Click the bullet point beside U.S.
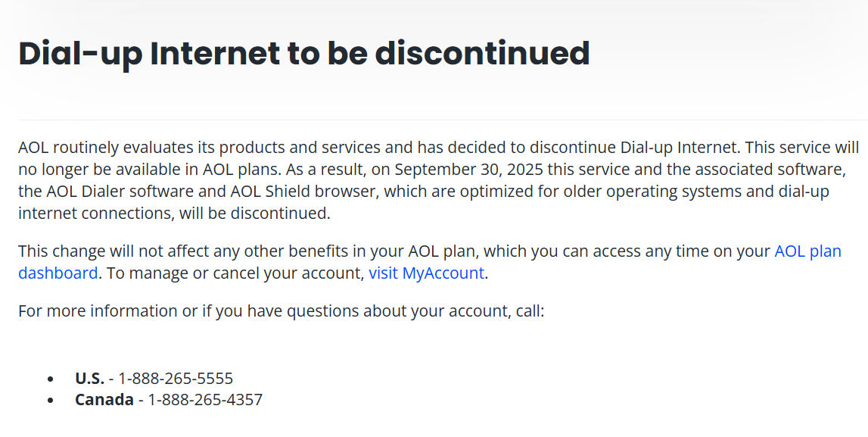The height and width of the screenshot is (437, 868). point(51,379)
